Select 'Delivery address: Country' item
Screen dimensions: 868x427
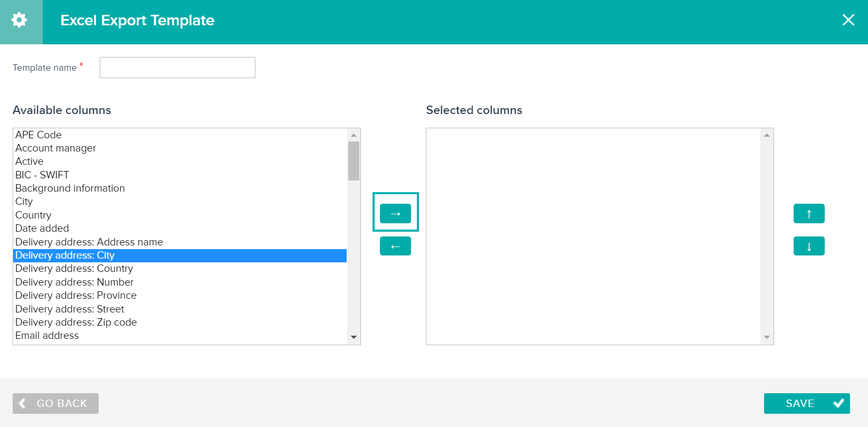[180, 269]
